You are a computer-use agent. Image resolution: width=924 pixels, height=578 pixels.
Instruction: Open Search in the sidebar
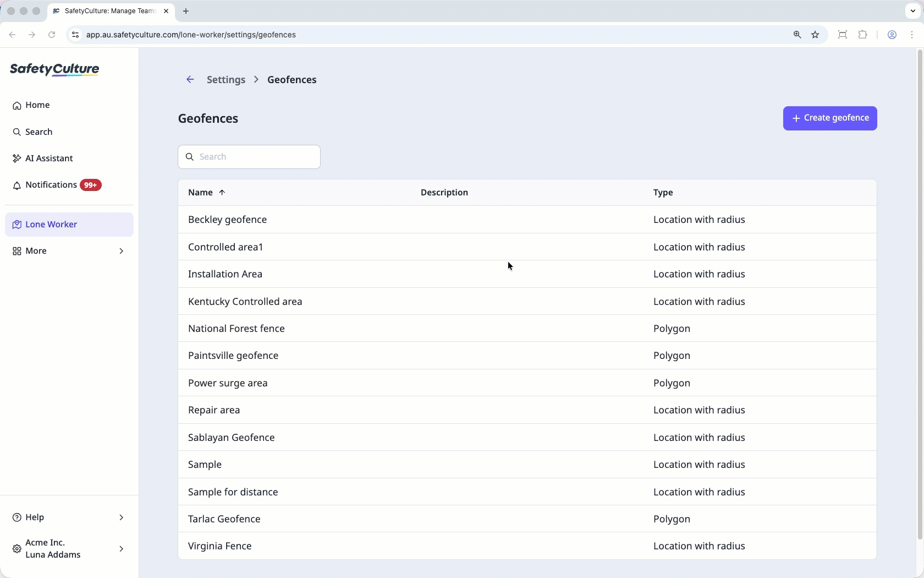pos(69,132)
